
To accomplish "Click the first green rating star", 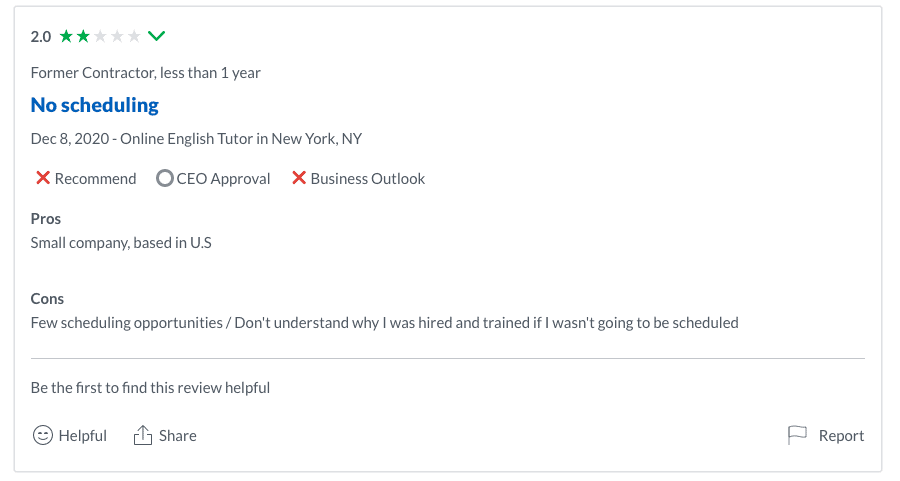I will [66, 37].
